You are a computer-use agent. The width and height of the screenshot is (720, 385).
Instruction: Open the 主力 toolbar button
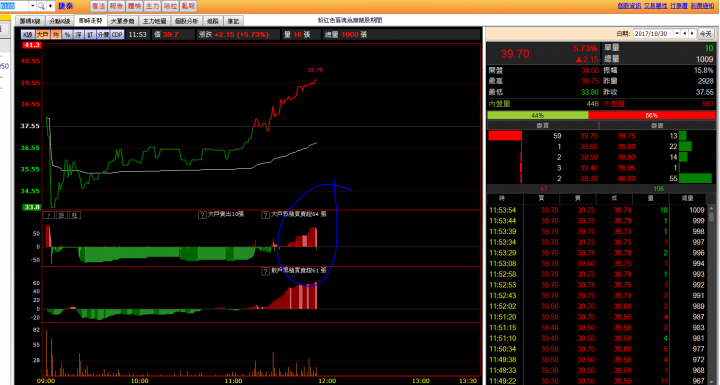(x=152, y=6)
